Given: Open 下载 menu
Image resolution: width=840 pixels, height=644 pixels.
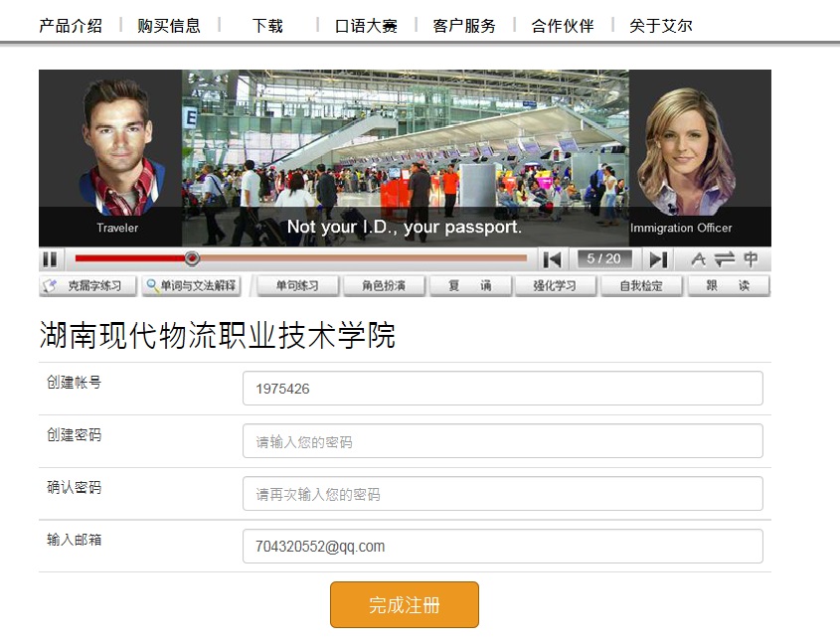Looking at the screenshot, I should pyautogui.click(x=267, y=26).
